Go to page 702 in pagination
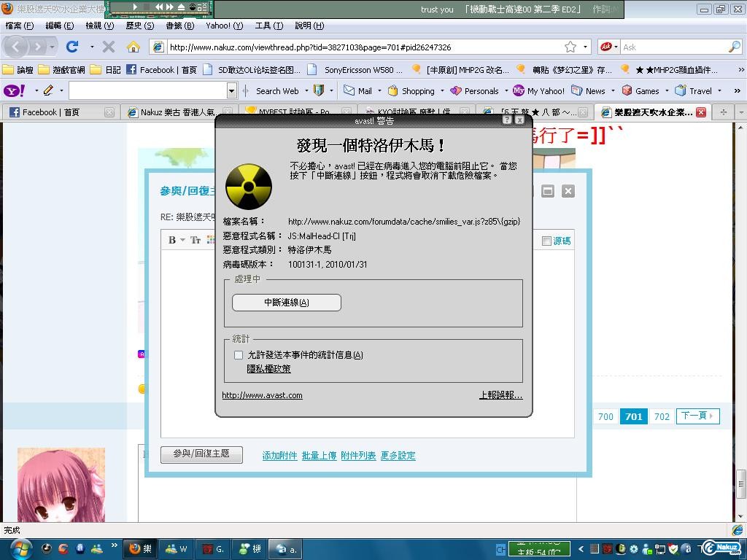The image size is (747, 560). 662,416
